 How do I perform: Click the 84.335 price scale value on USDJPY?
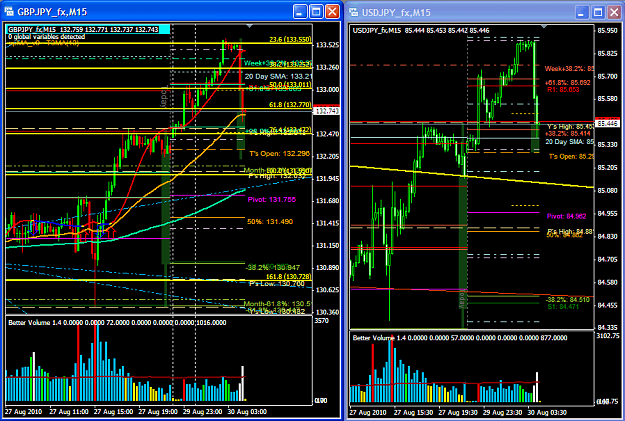pos(607,328)
